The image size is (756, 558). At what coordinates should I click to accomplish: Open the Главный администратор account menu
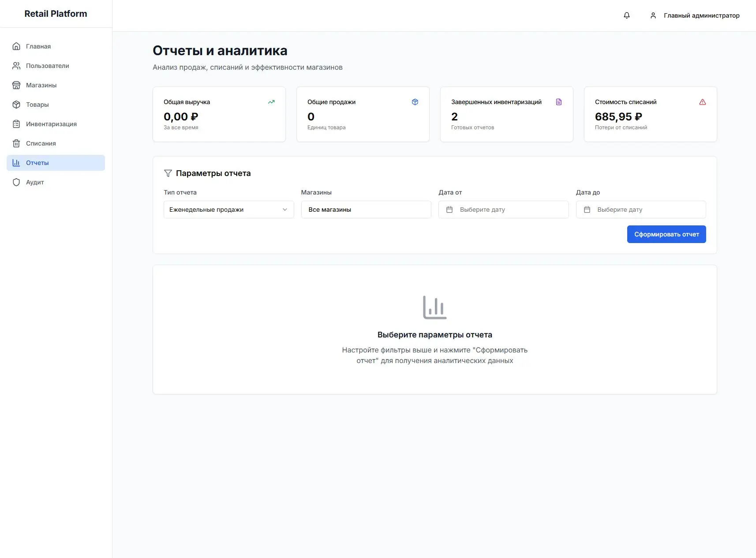(x=695, y=15)
